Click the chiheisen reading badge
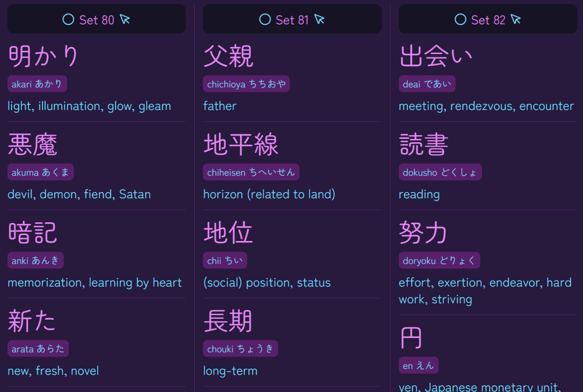 coord(252,172)
